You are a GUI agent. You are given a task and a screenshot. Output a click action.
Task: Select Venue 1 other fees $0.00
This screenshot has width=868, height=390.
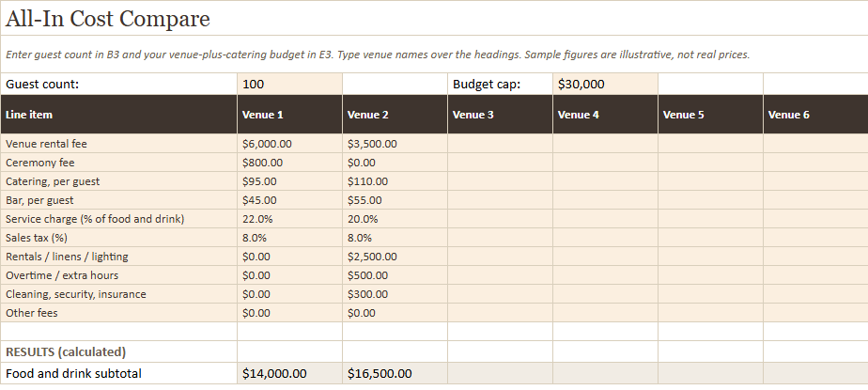click(289, 314)
